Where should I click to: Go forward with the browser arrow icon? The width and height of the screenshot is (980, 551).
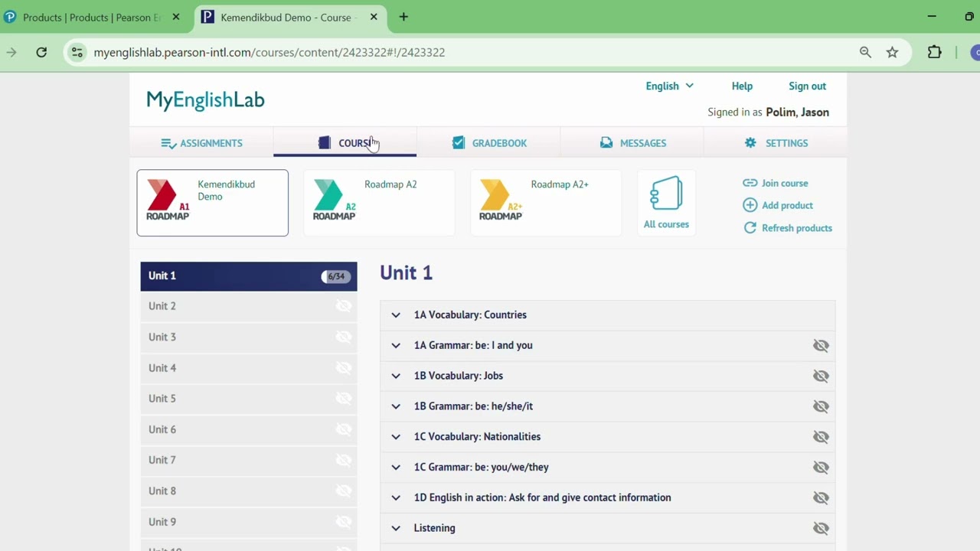pos(11,52)
